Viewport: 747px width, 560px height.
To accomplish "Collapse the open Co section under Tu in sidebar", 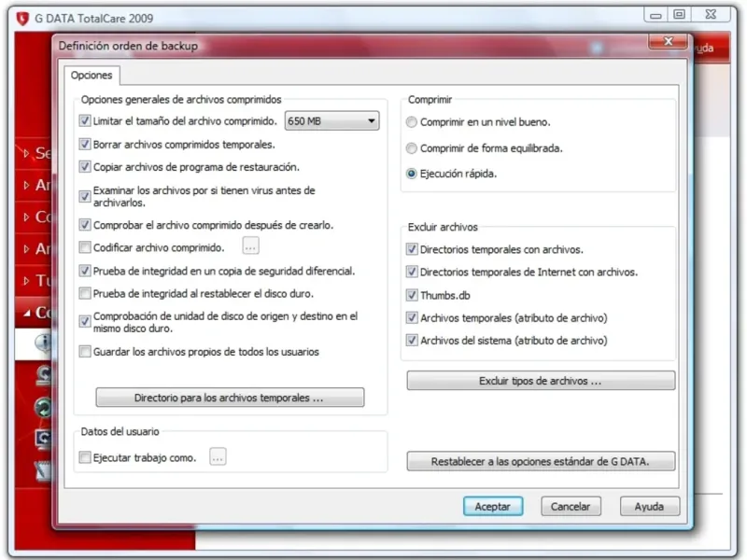I will coord(35,313).
